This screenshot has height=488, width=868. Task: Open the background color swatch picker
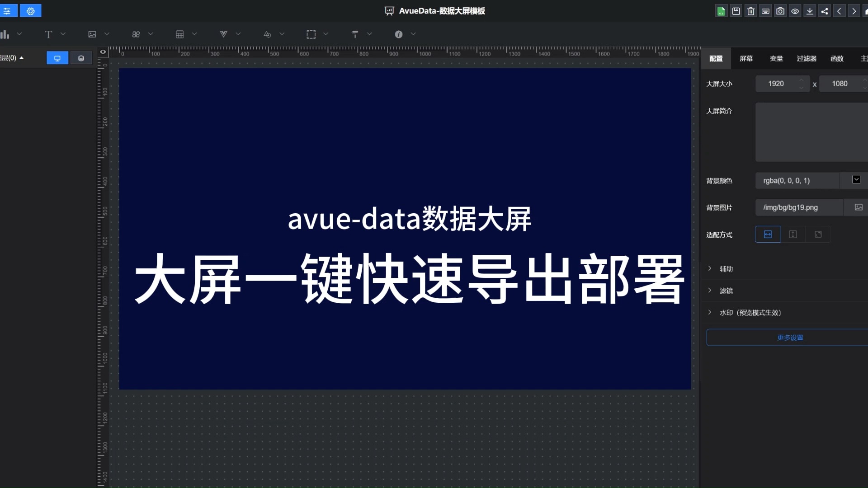pos(856,180)
